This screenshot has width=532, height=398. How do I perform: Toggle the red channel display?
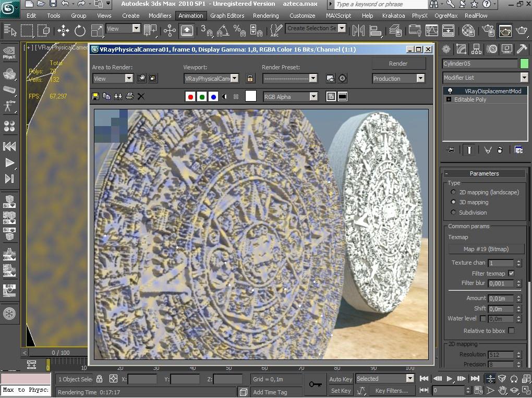(x=190, y=97)
